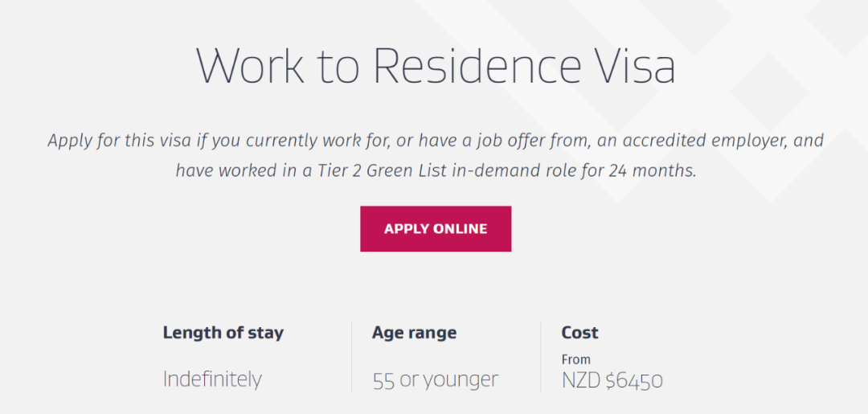
Task: Click the "From" text above the price
Action: click(x=575, y=359)
